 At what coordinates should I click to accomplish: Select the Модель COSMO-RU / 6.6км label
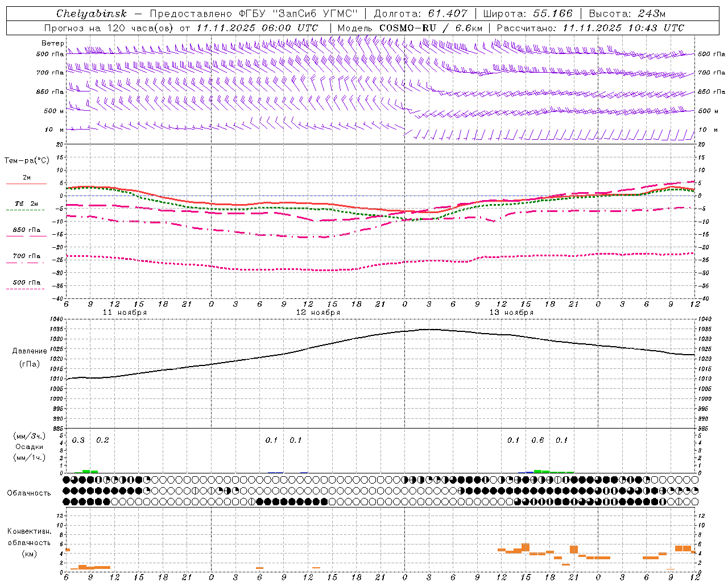pyautogui.click(x=410, y=28)
